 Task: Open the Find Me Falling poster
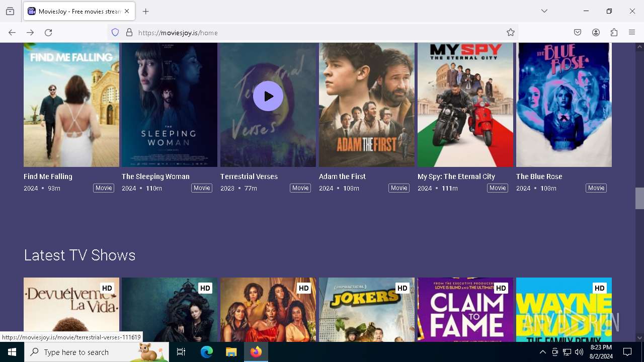click(x=71, y=105)
